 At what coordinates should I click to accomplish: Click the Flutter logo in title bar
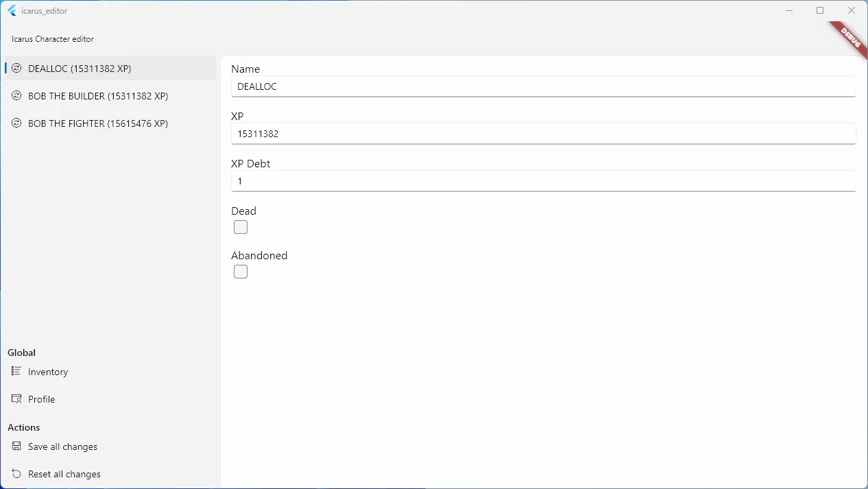[12, 11]
